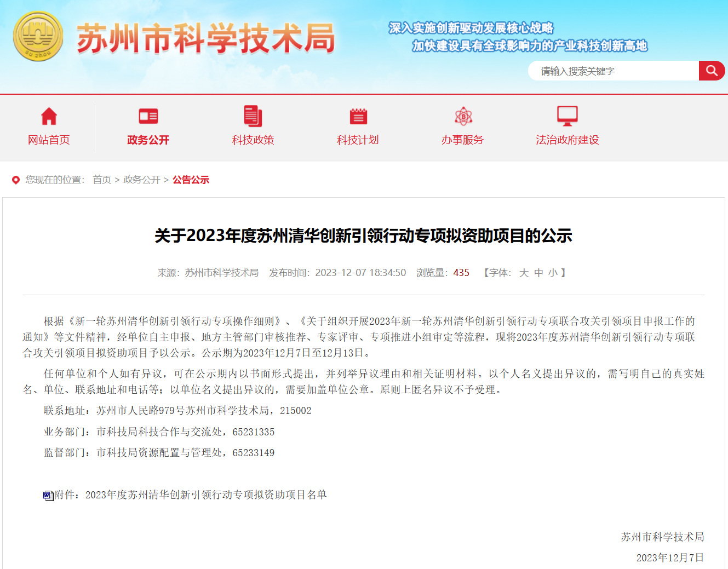The image size is (728, 569).
Task: Set font size to 中
Action: [x=538, y=273]
